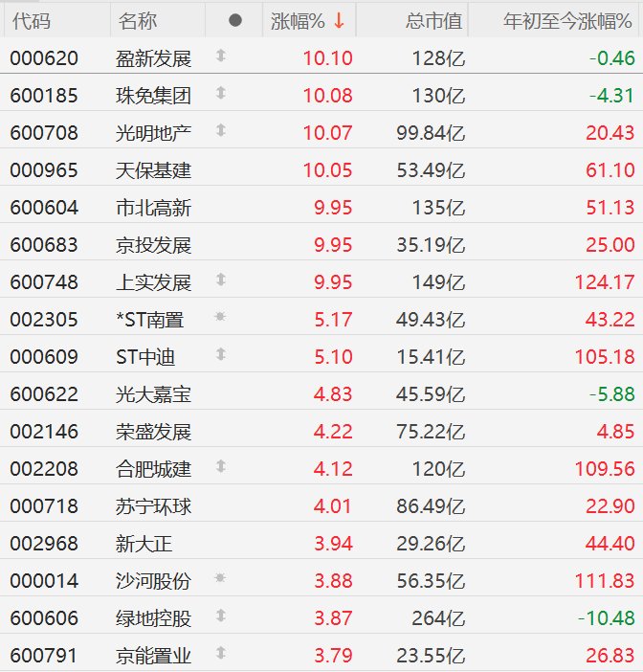The height and width of the screenshot is (672, 643).
Task: Select stock name 市北高新
Action: tap(153, 208)
